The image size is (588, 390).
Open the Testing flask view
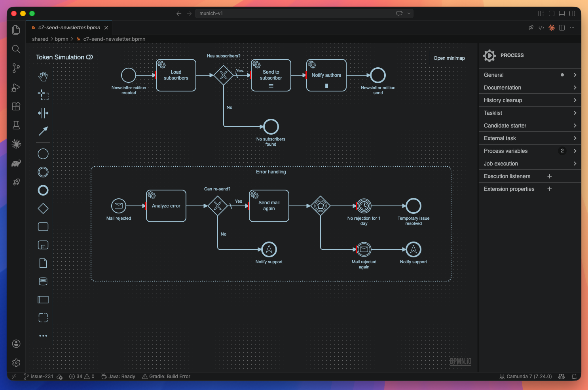[x=16, y=125]
